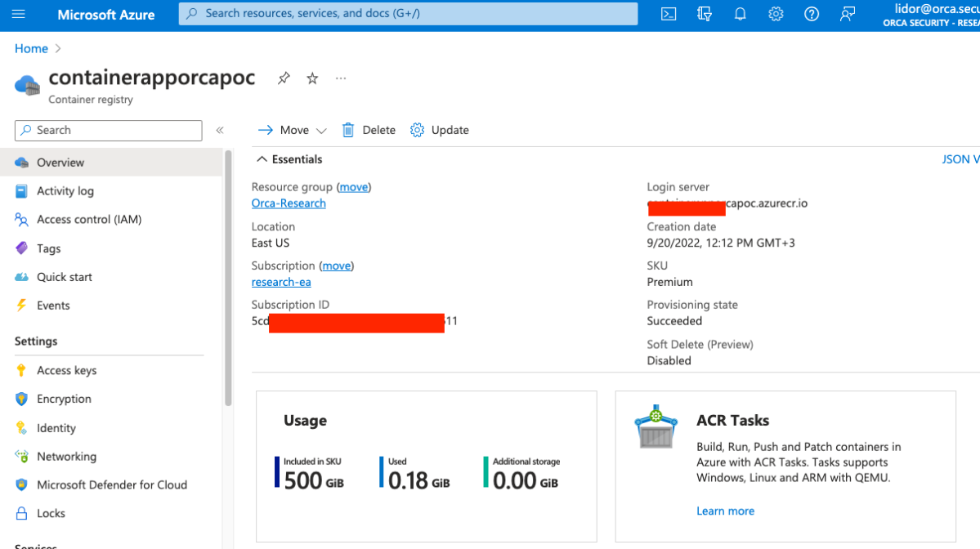980x549 pixels.
Task: Go to Access control (IAM)
Action: coord(111,219)
